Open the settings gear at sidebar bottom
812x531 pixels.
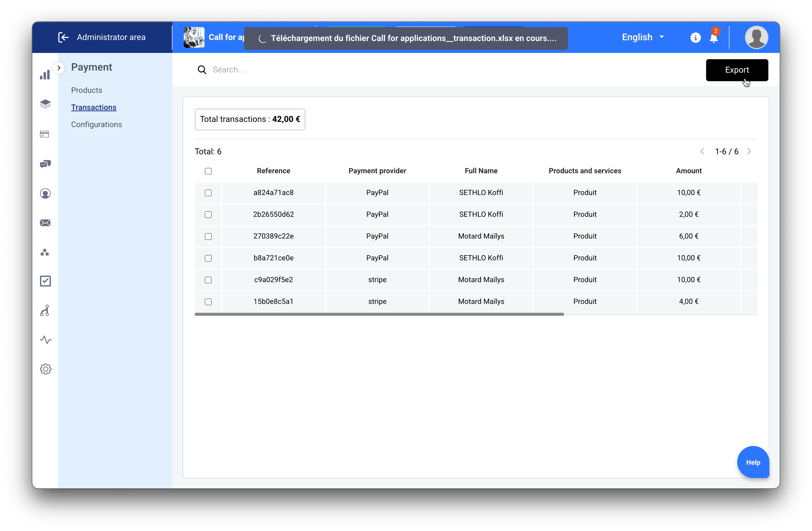click(x=45, y=369)
